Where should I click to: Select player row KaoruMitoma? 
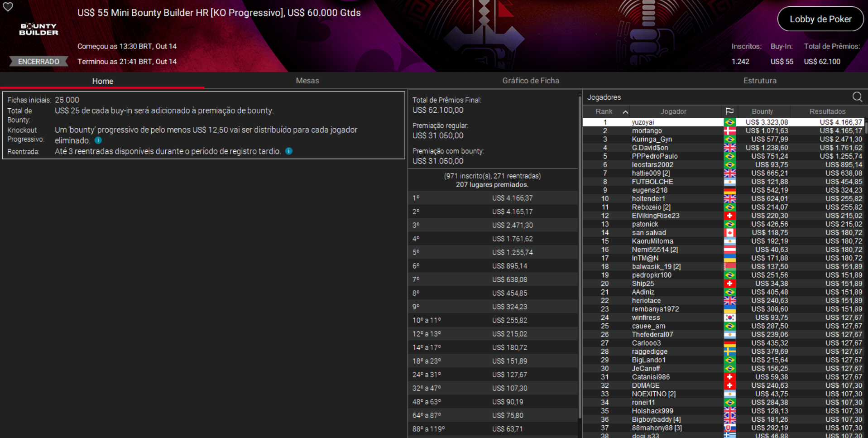[723, 241]
